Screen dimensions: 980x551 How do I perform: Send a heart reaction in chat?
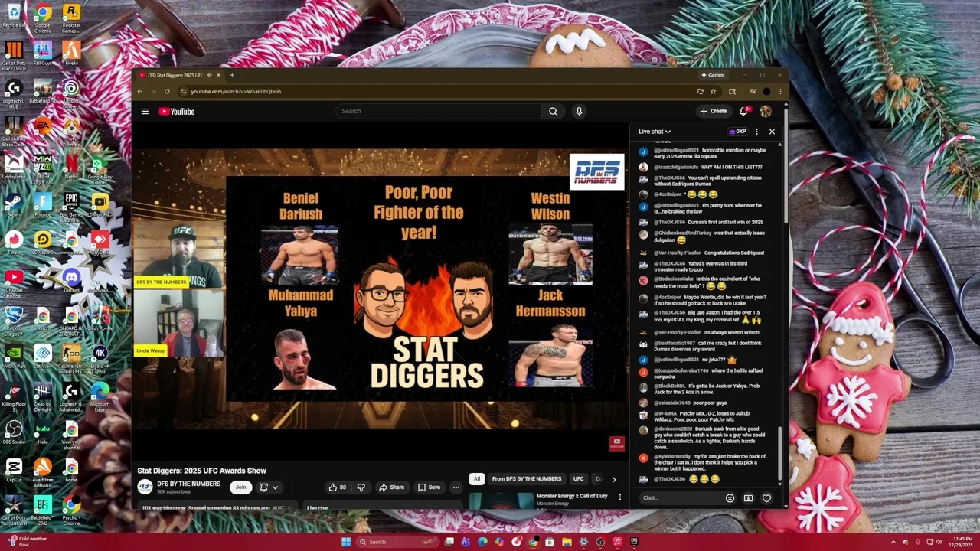click(x=766, y=498)
